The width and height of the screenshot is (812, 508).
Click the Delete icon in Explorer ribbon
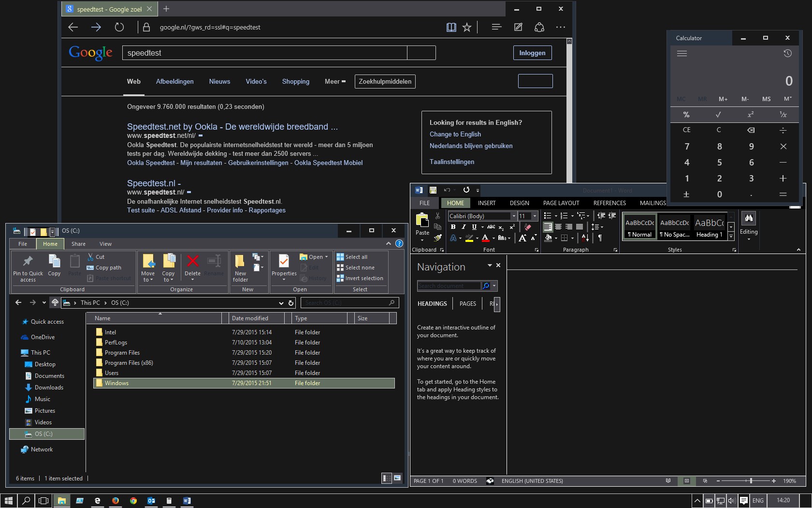point(192,262)
